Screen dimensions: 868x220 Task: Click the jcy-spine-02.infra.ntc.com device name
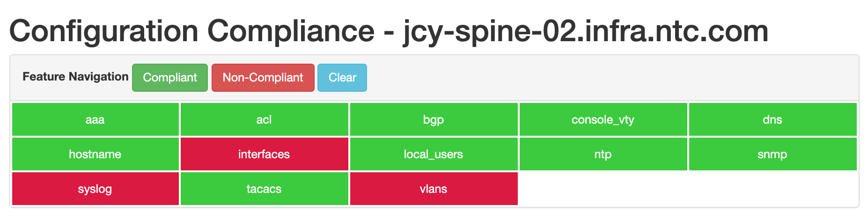[x=586, y=31]
